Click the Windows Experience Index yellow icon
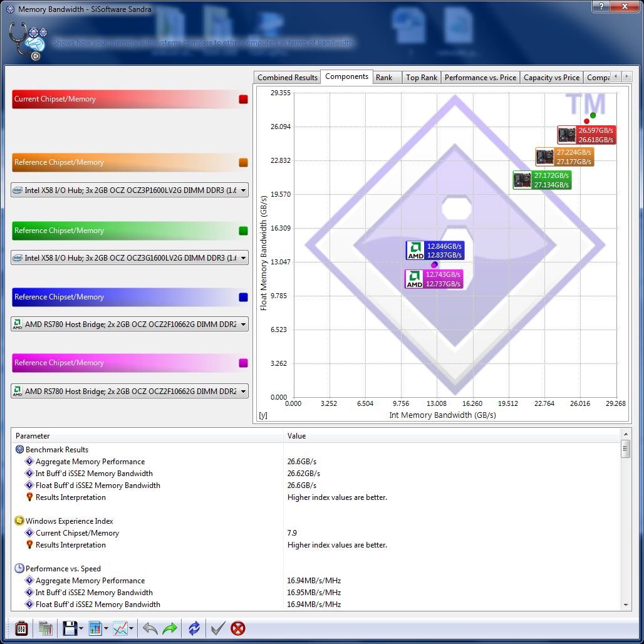Image resolution: width=644 pixels, height=644 pixels. (x=19, y=521)
